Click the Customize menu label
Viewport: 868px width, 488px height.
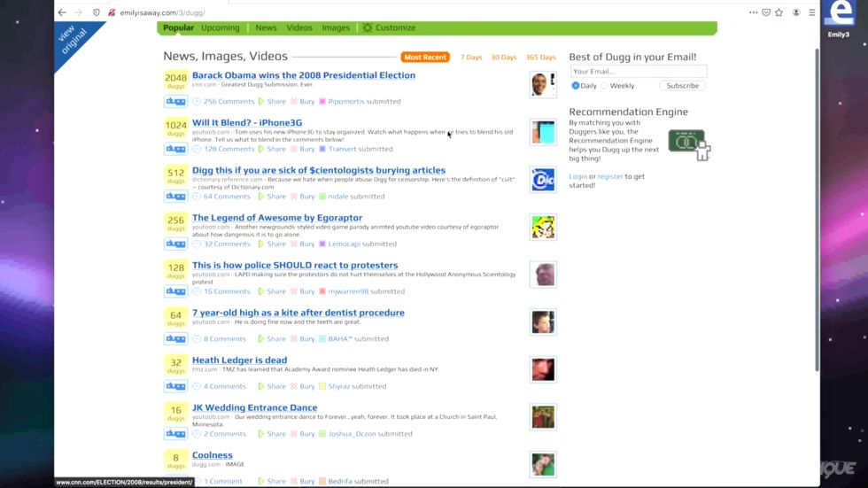click(395, 27)
